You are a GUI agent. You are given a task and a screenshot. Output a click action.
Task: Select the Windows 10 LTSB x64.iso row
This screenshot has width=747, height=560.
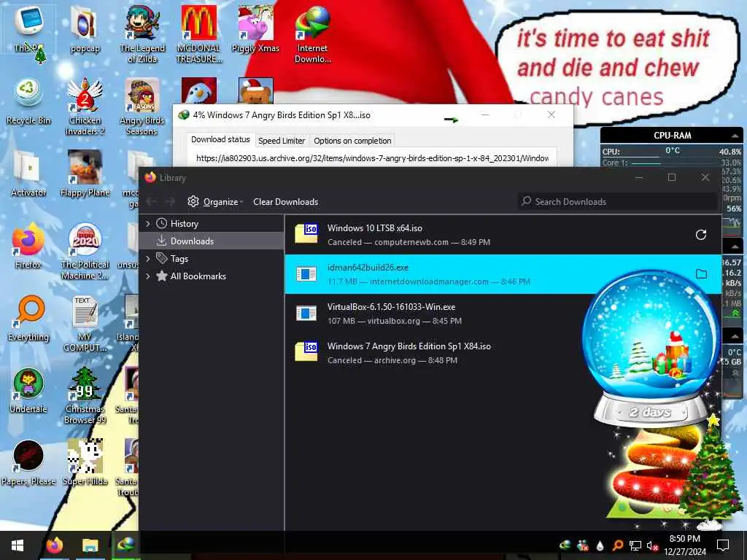point(503,235)
